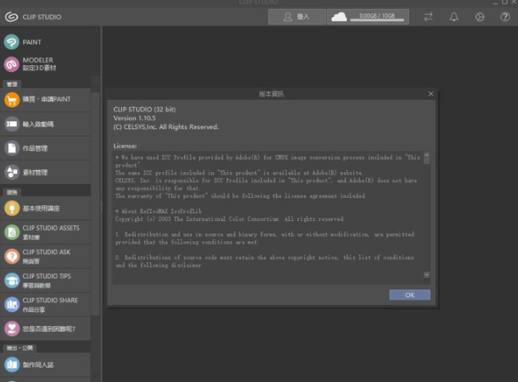Screen dimensions: 518x382
Task: Open CLIP STUDIO ASK
Action: pos(45,256)
